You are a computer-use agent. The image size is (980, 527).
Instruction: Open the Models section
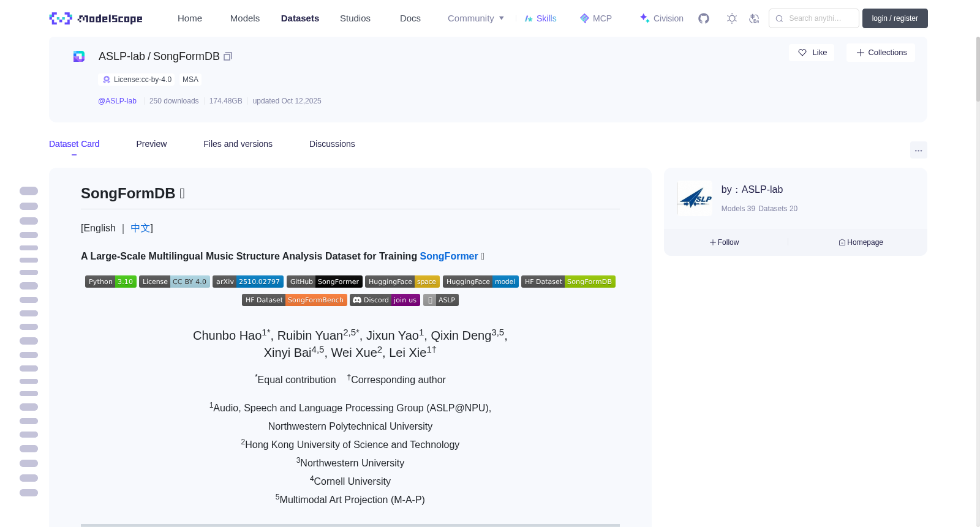[245, 18]
